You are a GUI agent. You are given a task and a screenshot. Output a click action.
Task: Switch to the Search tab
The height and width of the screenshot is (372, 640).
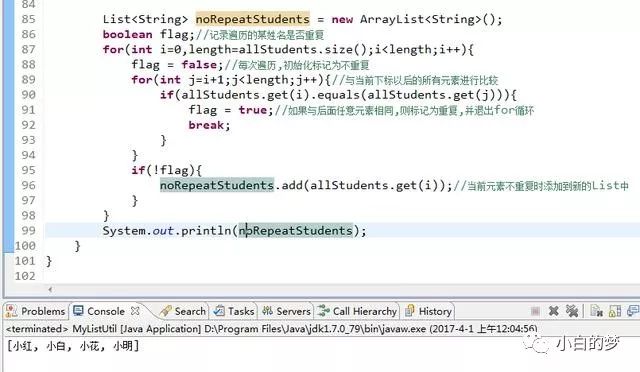pos(183,311)
